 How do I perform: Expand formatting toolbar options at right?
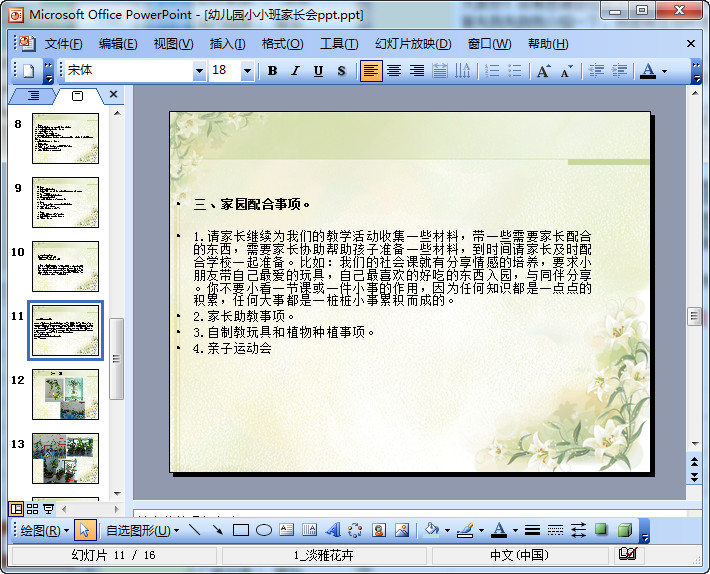point(696,72)
